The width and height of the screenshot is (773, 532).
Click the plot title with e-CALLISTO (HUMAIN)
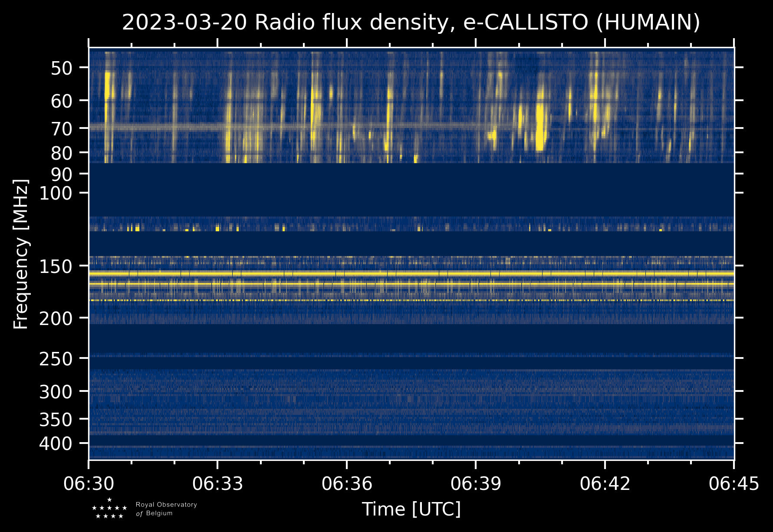[x=411, y=23]
